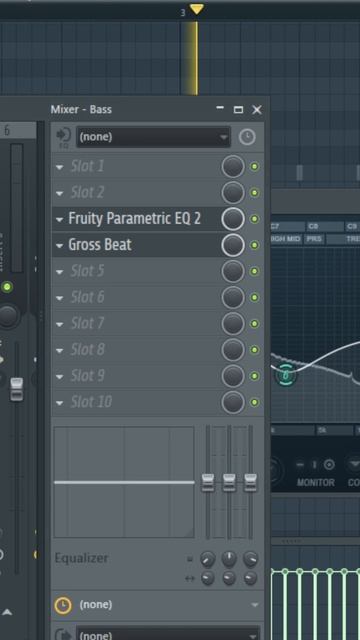Open the output routing (none) dropdown

click(x=168, y=633)
